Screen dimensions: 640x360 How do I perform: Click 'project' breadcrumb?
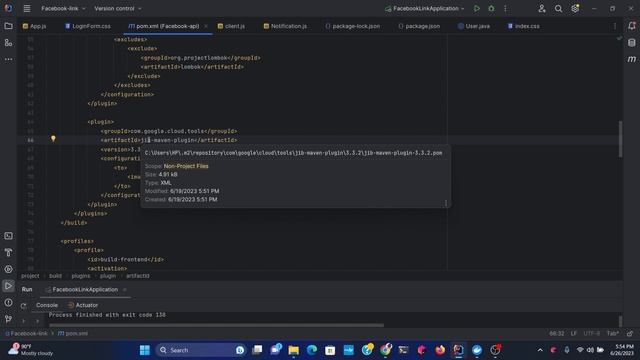(x=30, y=276)
